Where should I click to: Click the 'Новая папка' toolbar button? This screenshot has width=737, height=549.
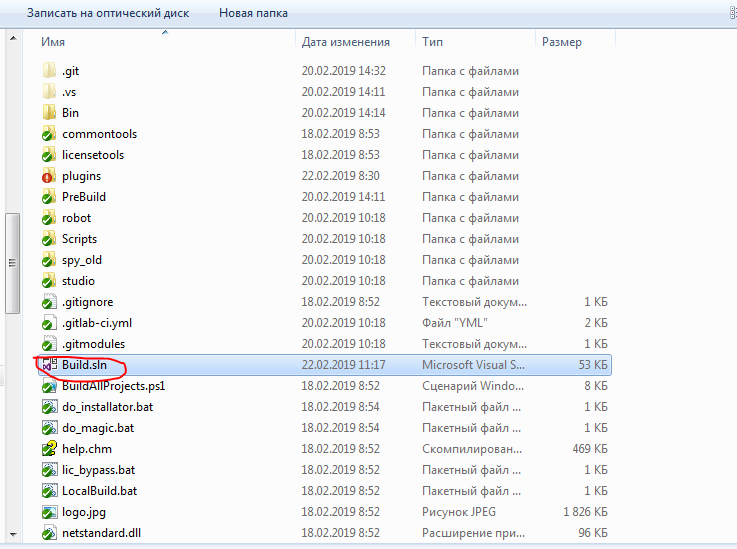coord(253,13)
